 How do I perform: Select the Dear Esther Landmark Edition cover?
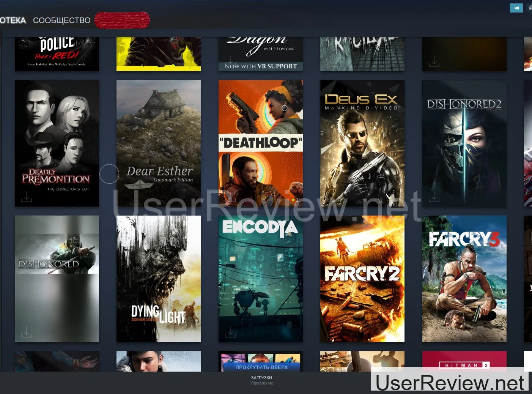coord(158,143)
